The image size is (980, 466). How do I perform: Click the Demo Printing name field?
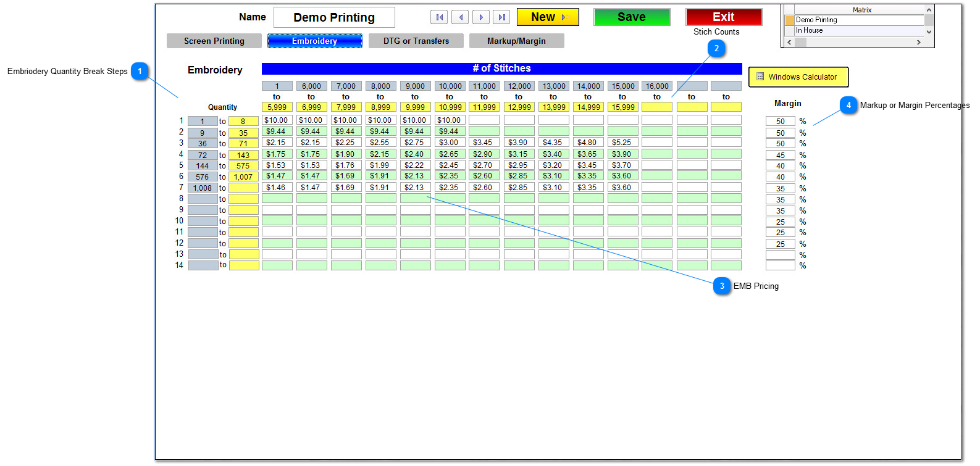pyautogui.click(x=334, y=17)
